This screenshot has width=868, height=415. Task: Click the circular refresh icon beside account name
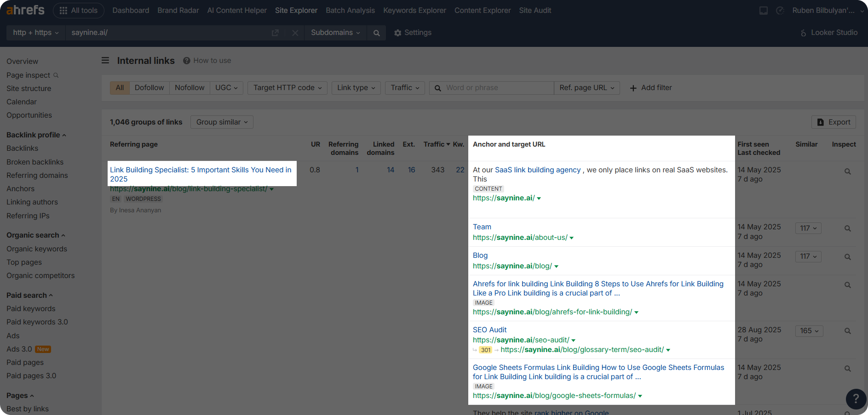tap(780, 10)
